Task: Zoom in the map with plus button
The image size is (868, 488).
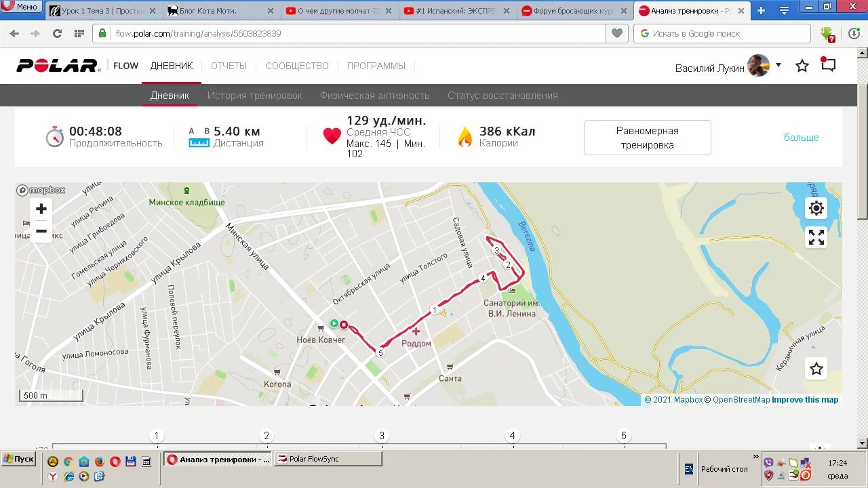Action: point(41,209)
